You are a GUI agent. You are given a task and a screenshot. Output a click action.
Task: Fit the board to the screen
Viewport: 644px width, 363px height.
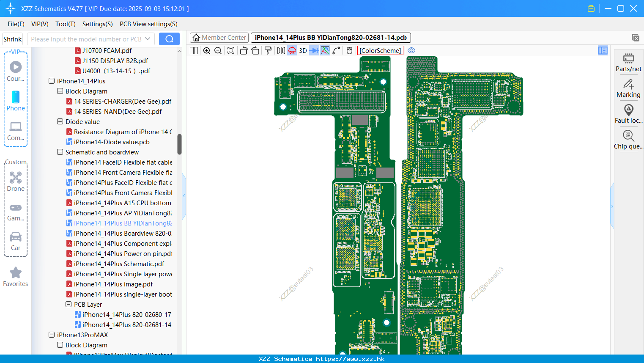(x=231, y=51)
